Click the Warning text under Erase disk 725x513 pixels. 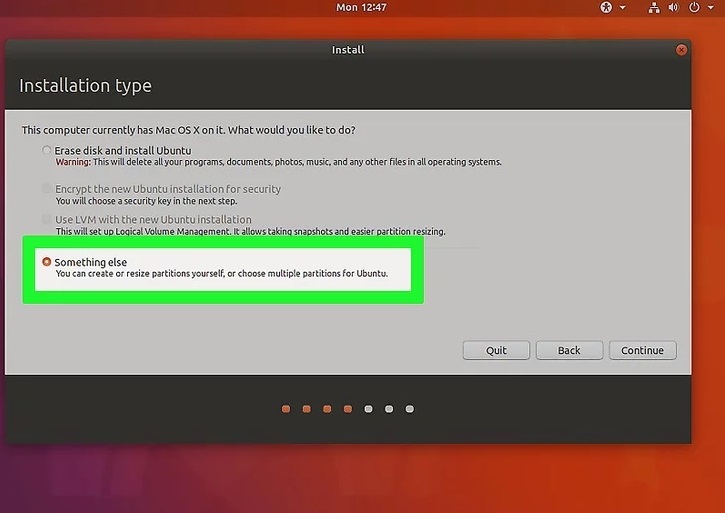(x=278, y=162)
